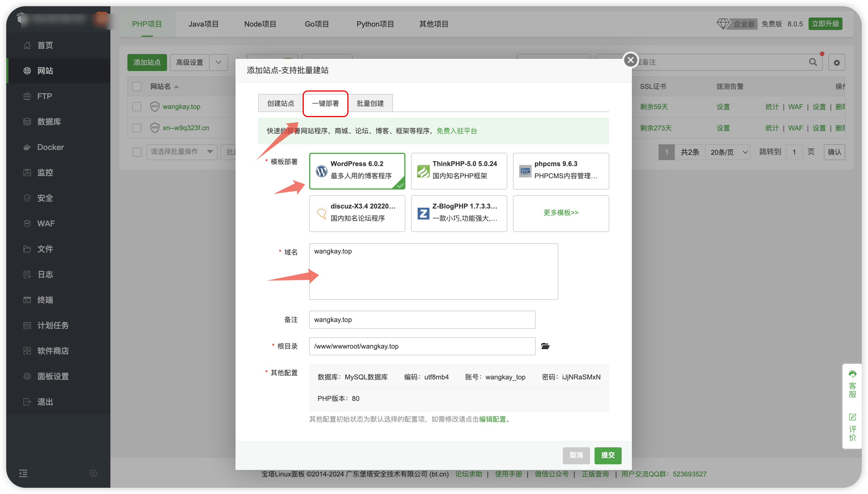868x494 pixels.
Task: Click the folder browse icon beside root directory
Action: pyautogui.click(x=545, y=346)
